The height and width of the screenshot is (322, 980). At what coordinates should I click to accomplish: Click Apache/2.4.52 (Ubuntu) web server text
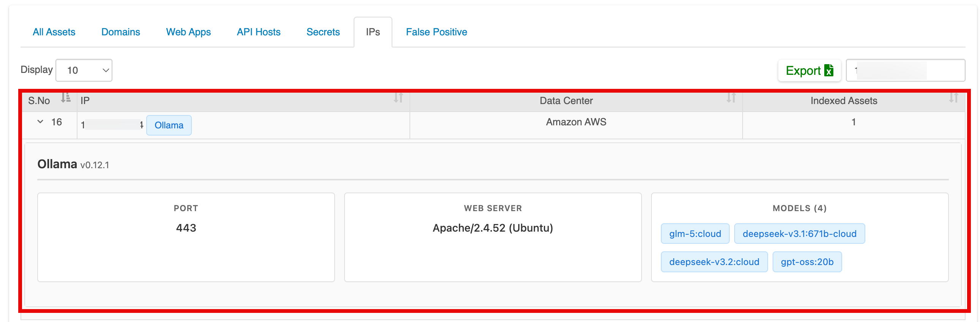[x=493, y=228]
